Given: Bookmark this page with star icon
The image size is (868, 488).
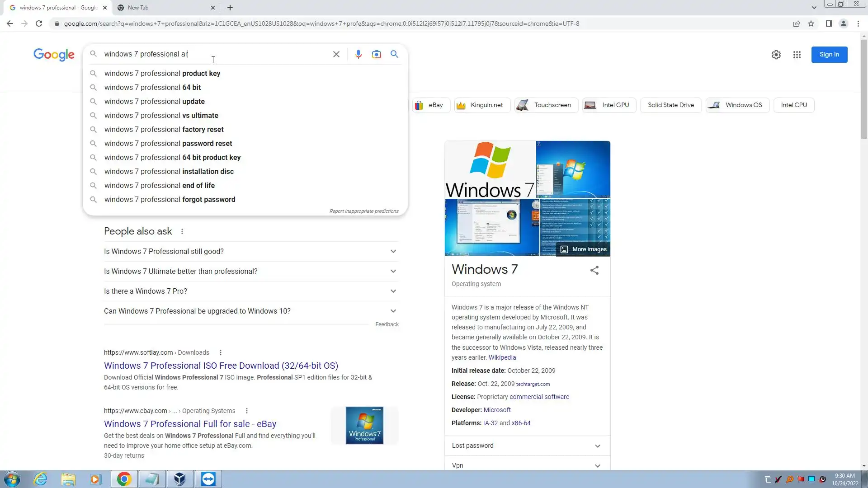Looking at the screenshot, I should tap(811, 23).
